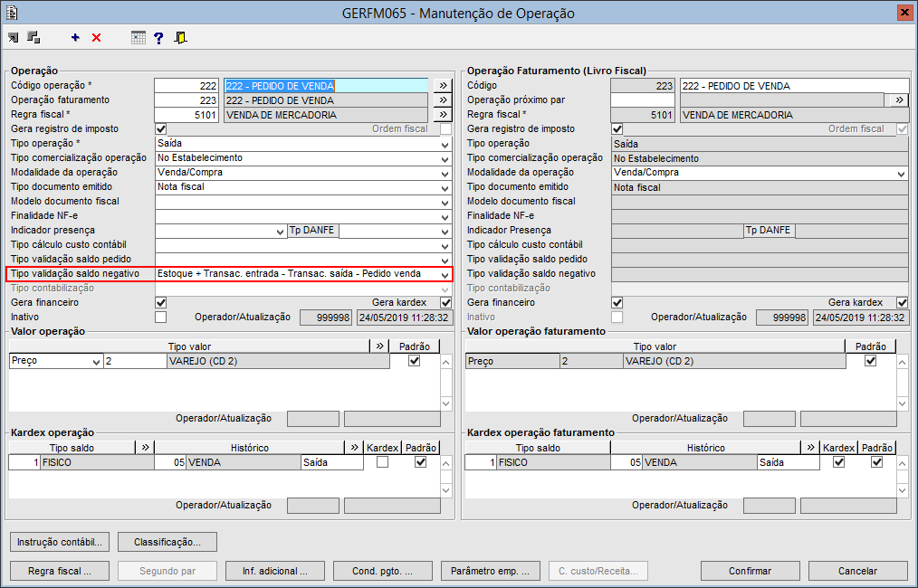Click the yellow exit door icon
This screenshot has width=918, height=588.
coord(181,38)
